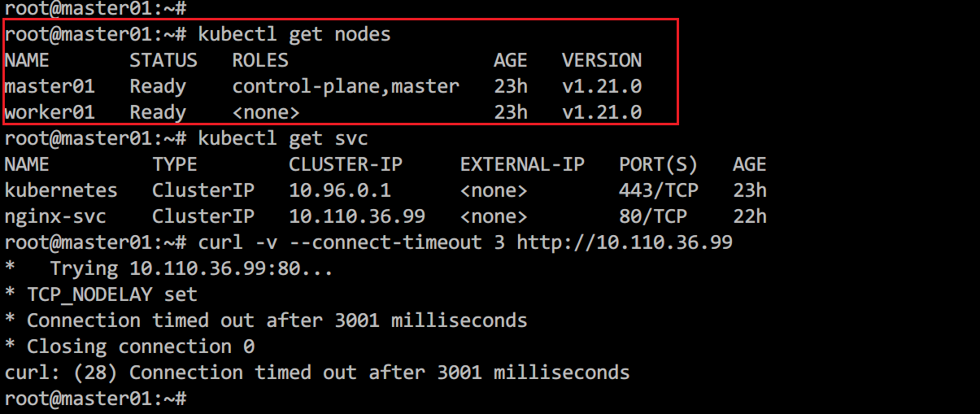Click the 'kubectl get svc' command text
This screenshot has width=980, height=414.
pyautogui.click(x=283, y=138)
